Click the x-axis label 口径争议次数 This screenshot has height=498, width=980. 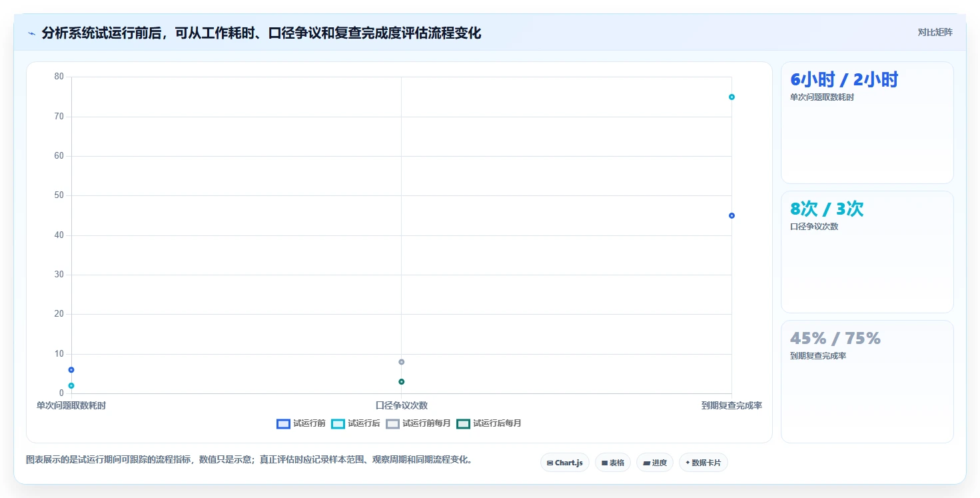(x=401, y=405)
